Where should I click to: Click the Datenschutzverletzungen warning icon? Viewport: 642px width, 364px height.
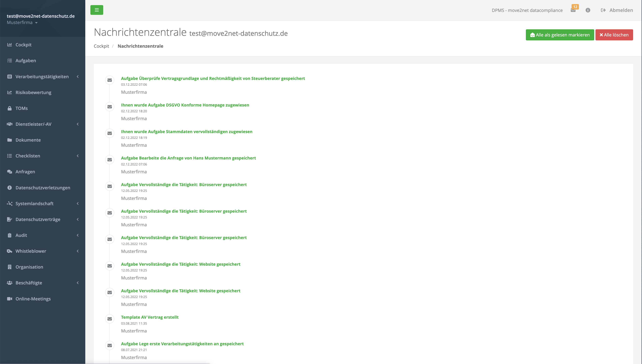pos(10,187)
